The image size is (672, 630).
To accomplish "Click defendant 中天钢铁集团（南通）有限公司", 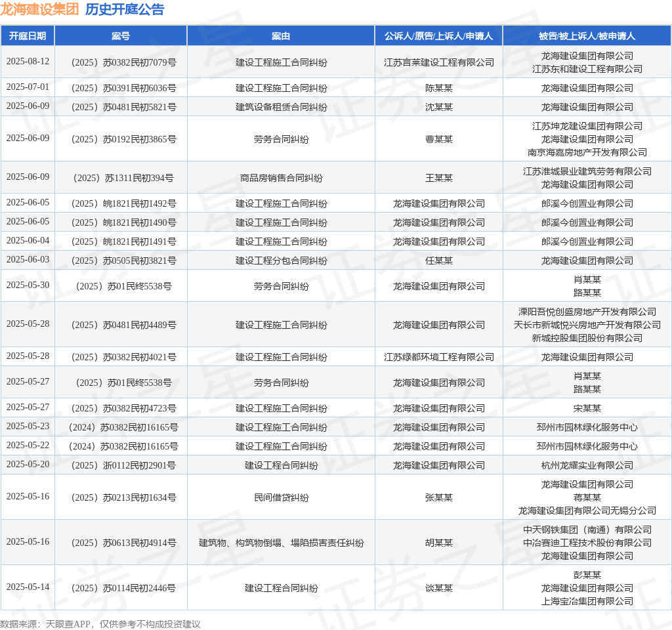I will tap(587, 530).
